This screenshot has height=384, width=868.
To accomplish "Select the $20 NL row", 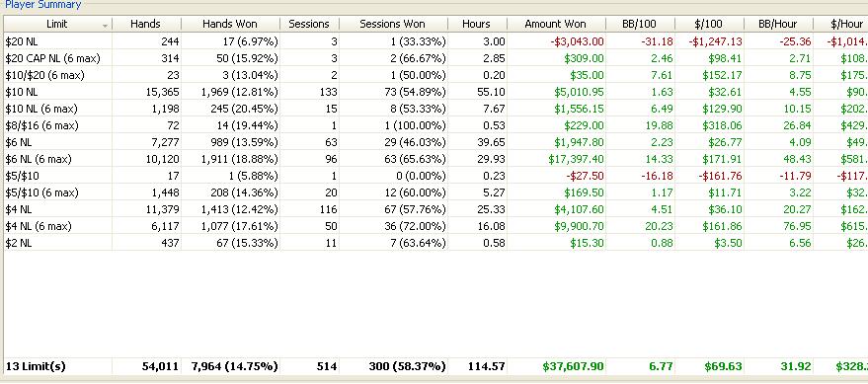I will (435, 41).
